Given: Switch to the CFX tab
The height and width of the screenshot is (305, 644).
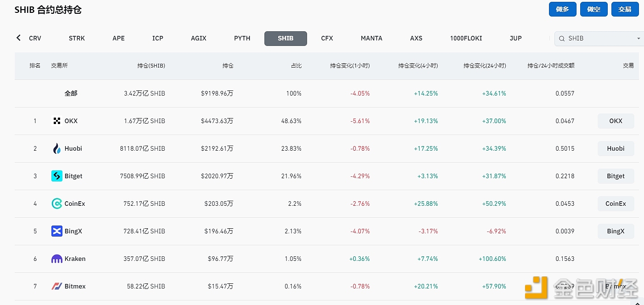Looking at the screenshot, I should coord(327,39).
